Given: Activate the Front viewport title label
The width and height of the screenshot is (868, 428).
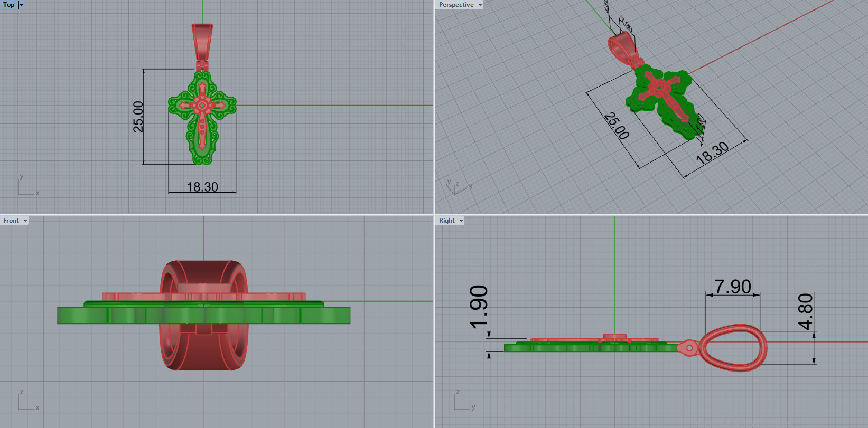Looking at the screenshot, I should click(x=11, y=221).
